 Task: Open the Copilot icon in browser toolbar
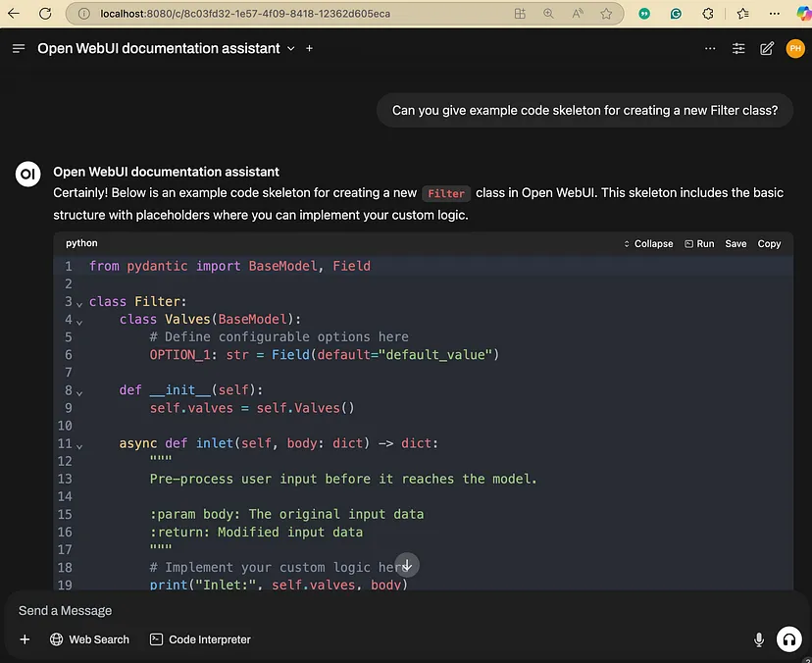(804, 14)
